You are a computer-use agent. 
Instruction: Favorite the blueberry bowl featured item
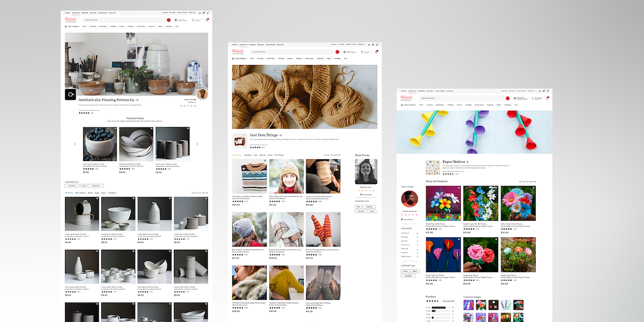click(115, 129)
